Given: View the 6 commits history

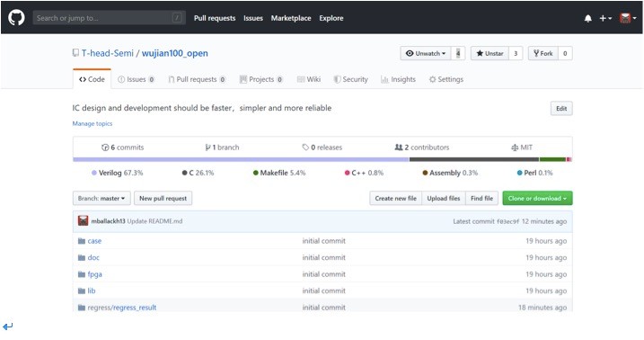Looking at the screenshot, I should pos(123,148).
